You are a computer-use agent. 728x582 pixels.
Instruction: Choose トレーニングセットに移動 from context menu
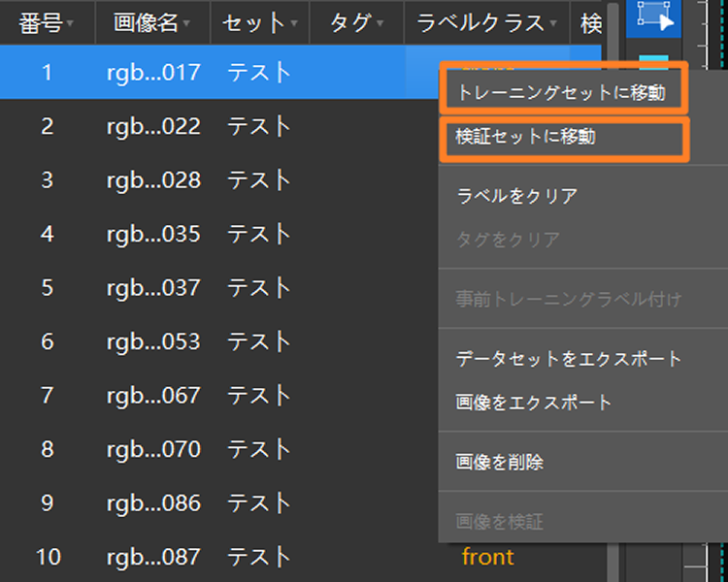(562, 93)
